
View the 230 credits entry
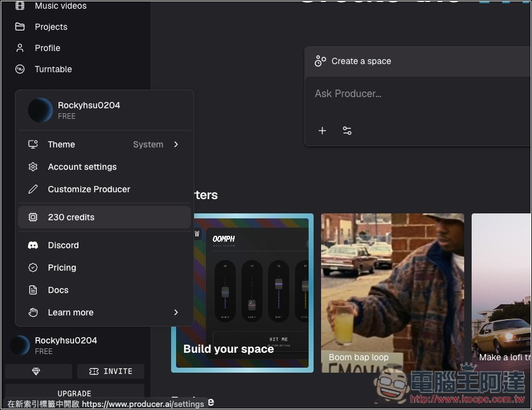[105, 217]
